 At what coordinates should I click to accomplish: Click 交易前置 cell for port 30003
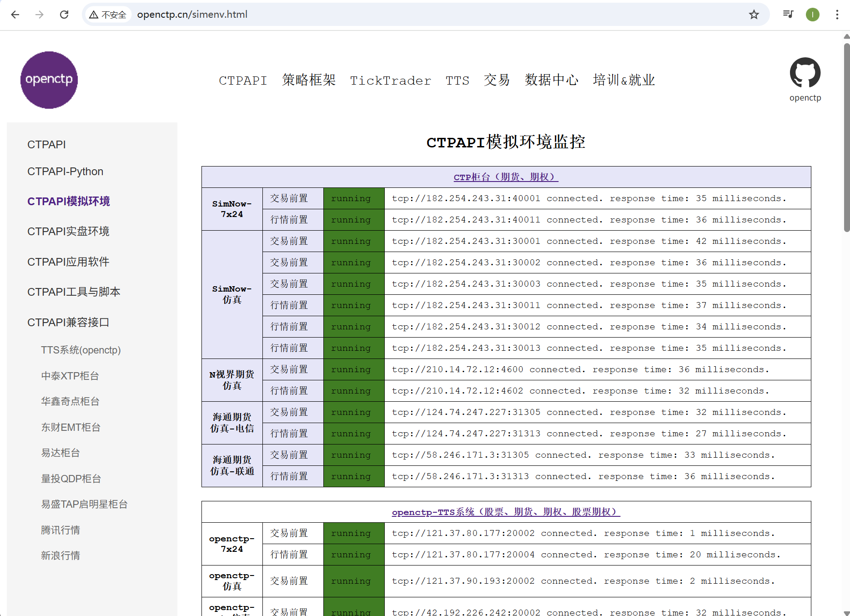tap(293, 284)
